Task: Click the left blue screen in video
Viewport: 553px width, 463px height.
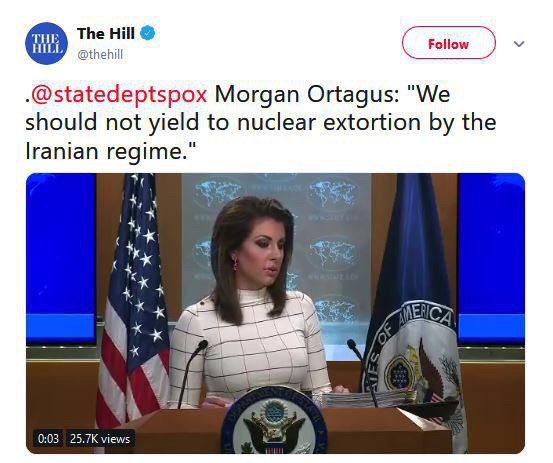Action: coord(61,258)
